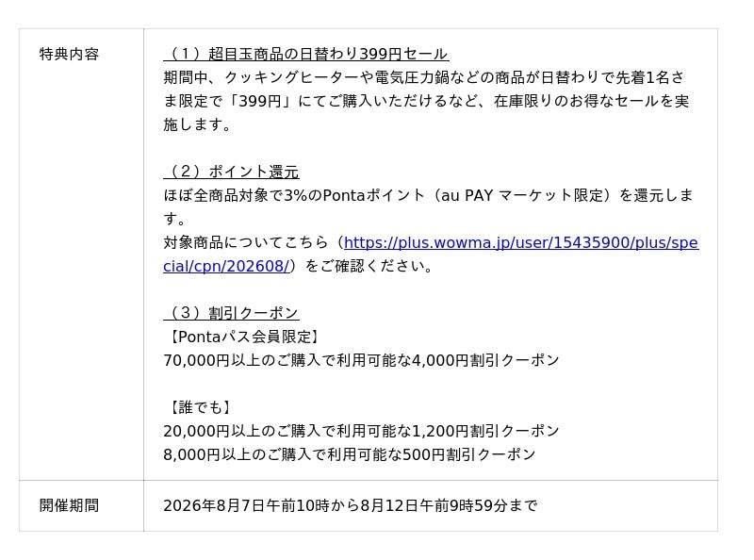The image size is (754, 560).
Task: Click the 特典内容 row header cell
Action: [x=81, y=255]
